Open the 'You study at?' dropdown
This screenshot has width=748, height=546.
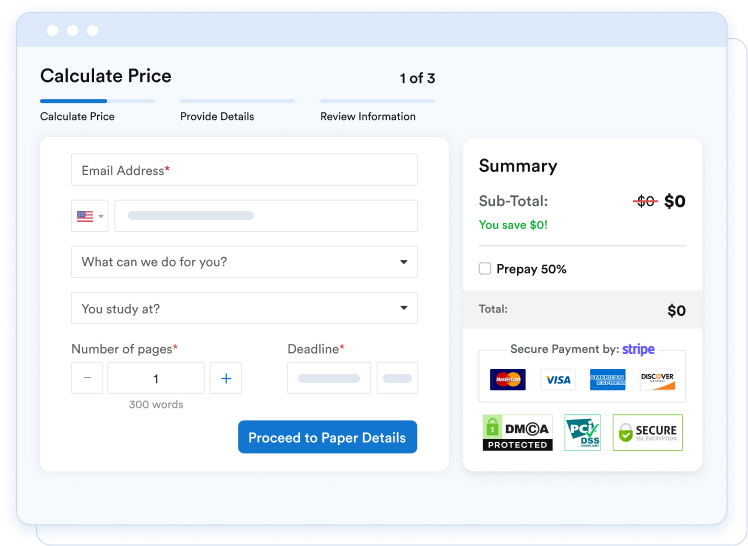point(244,309)
